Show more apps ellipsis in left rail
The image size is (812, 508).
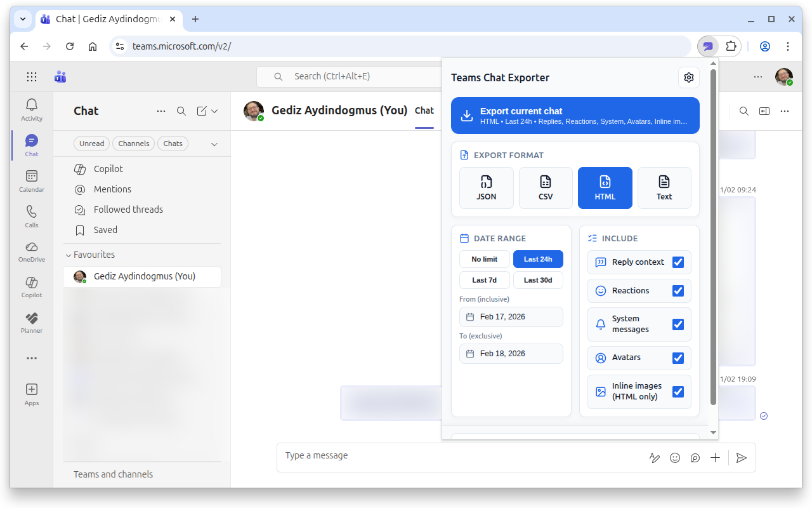[32, 358]
